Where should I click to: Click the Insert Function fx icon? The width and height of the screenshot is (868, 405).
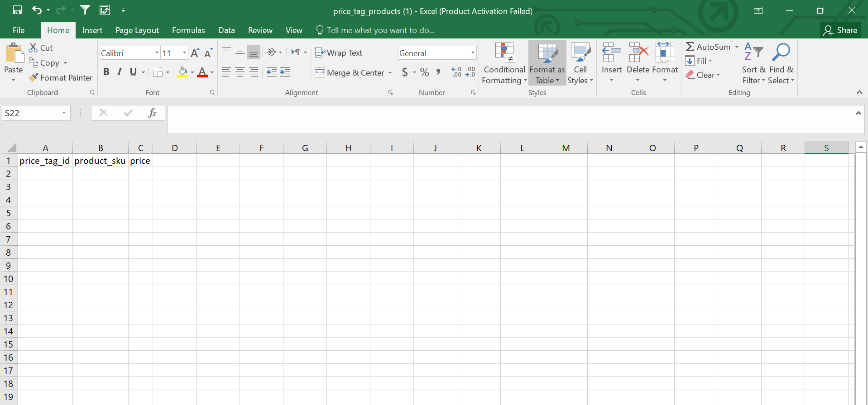(152, 113)
